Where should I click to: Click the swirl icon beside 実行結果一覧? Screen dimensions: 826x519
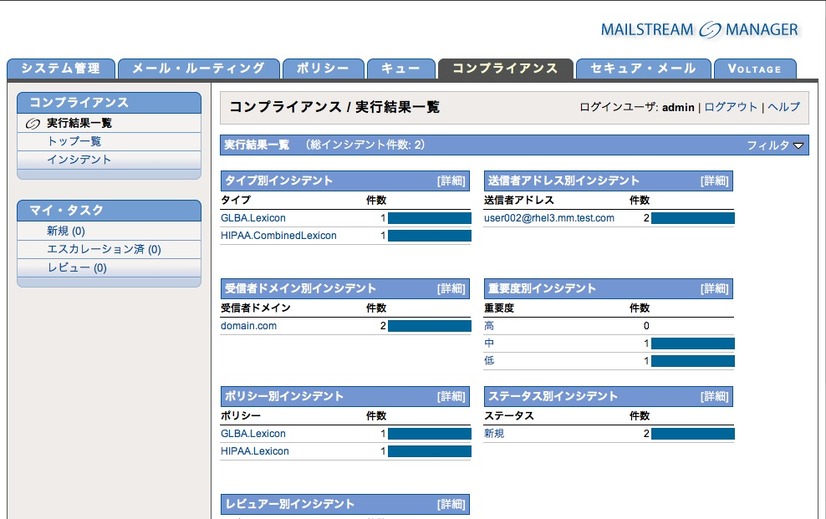click(x=33, y=123)
